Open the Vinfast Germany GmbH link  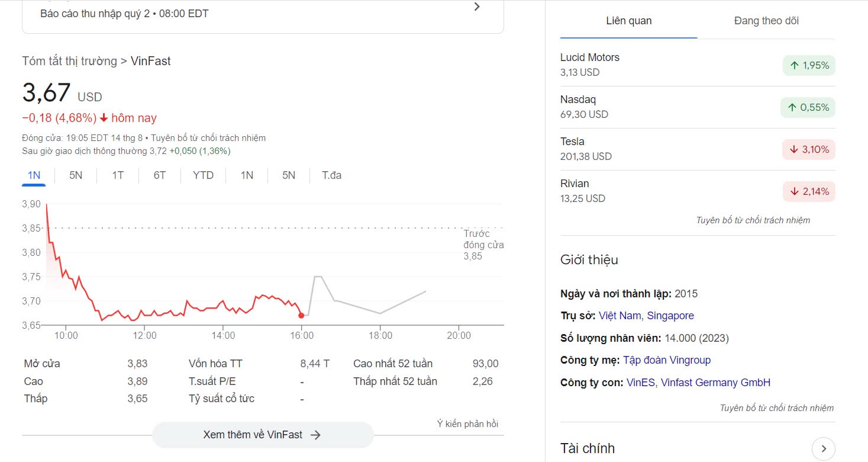click(715, 383)
